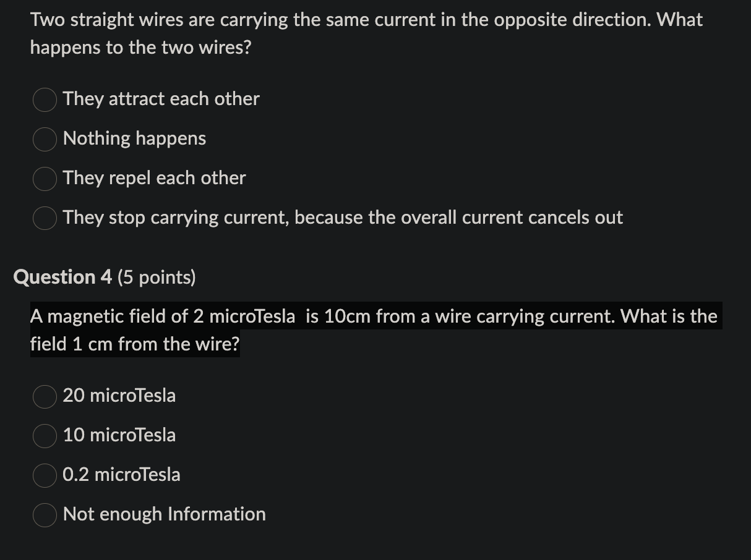Pick the 'Not enough Information' radio button
The image size is (751, 560).
point(45,515)
